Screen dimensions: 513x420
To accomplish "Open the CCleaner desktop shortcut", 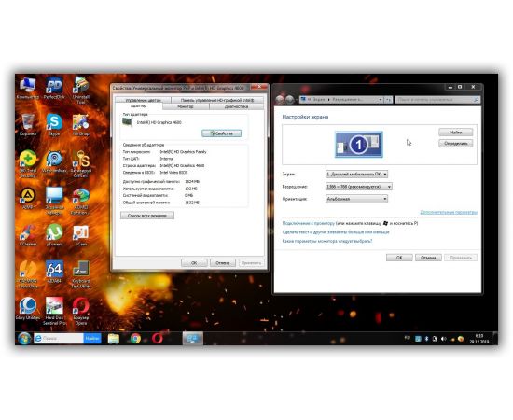I will click(27, 235).
